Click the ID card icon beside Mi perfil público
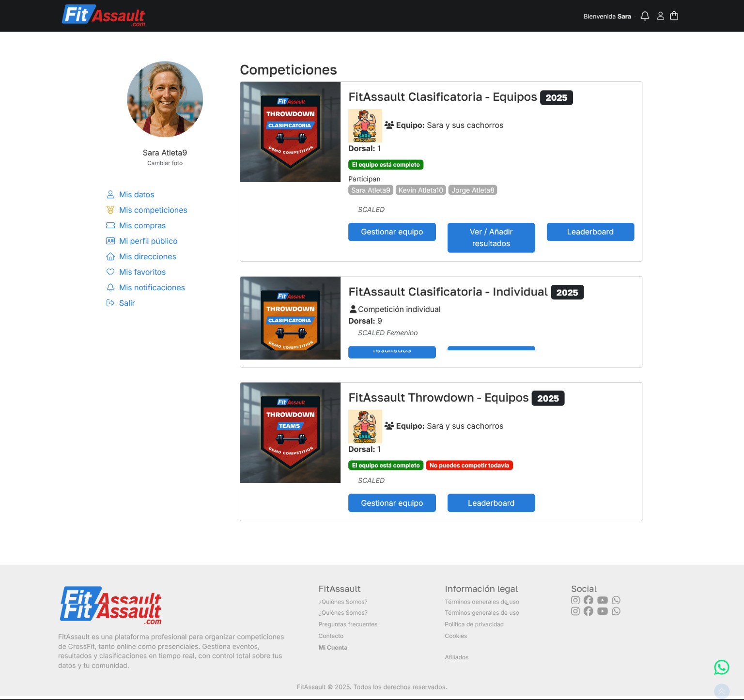This screenshot has height=700, width=744. (110, 241)
